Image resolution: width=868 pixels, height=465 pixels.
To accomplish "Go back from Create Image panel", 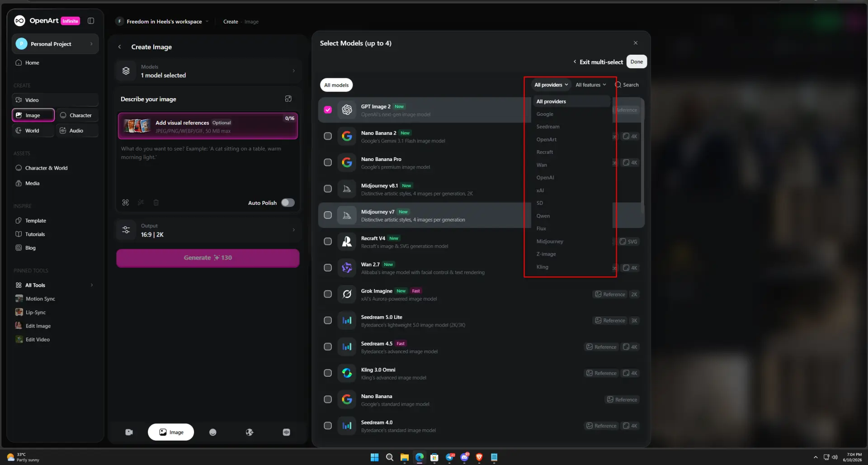I will [x=119, y=47].
